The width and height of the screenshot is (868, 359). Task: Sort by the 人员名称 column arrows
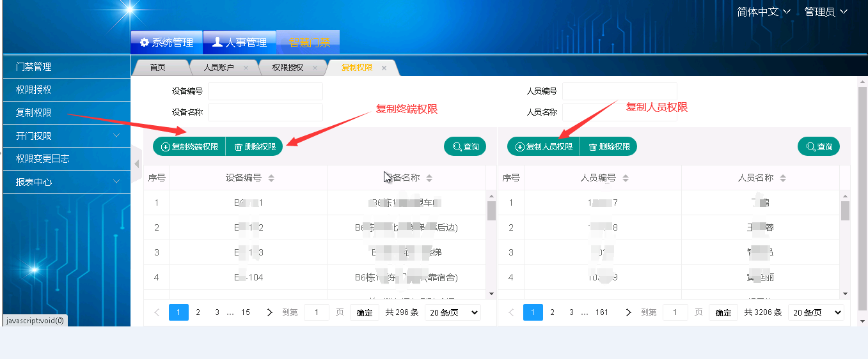784,178
